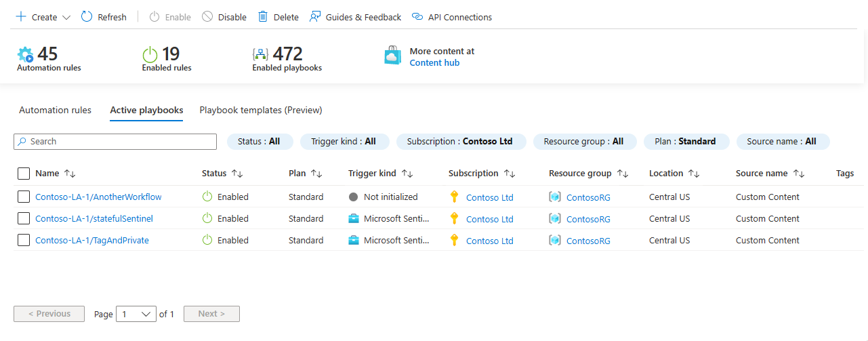Viewport: 868px width, 341px height.
Task: Switch to the Automation rules tab
Action: 55,110
